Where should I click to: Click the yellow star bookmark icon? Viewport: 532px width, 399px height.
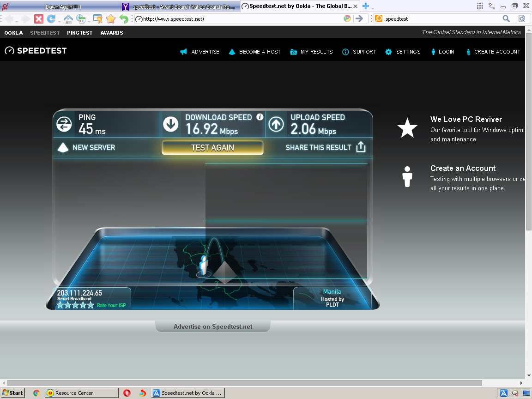[x=111, y=19]
